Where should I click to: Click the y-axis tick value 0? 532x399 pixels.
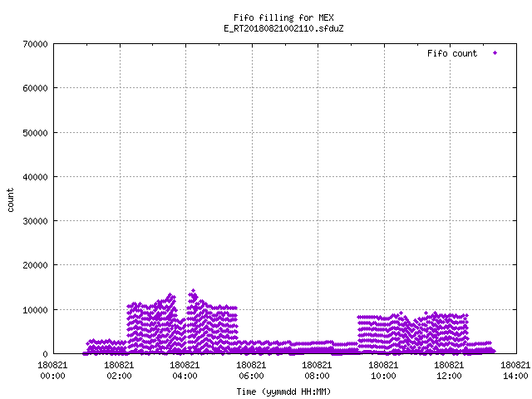coord(45,354)
